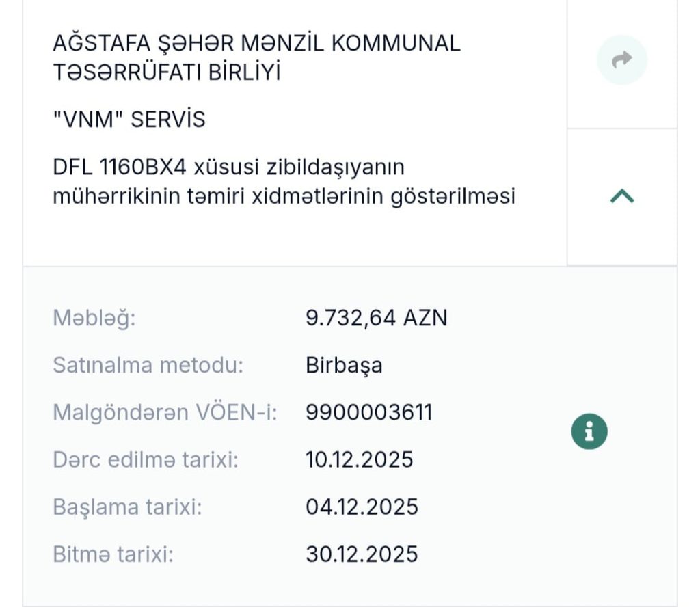Click the green info icon
700x607 pixels.
[589, 432]
